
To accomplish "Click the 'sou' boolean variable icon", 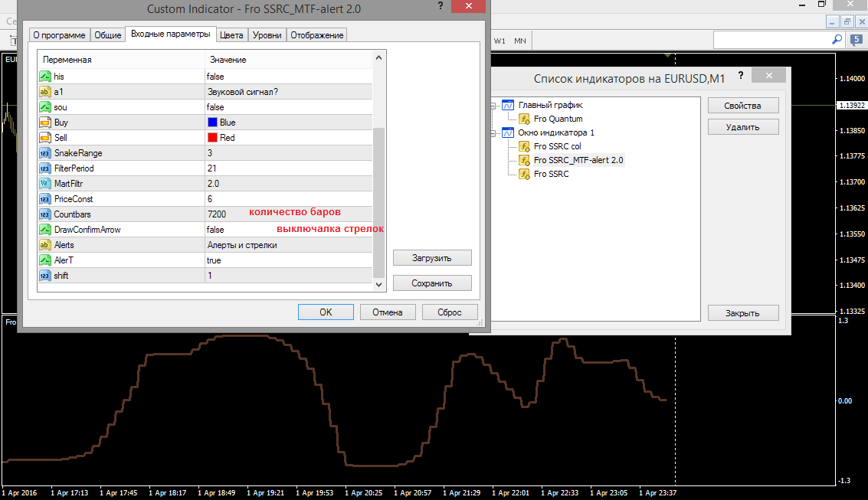I will [45, 107].
